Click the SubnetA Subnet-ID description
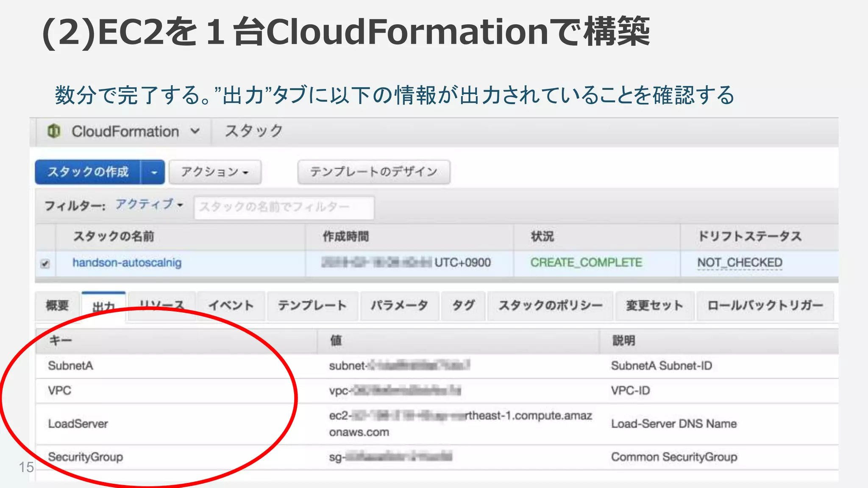Viewport: 868px width, 488px height. tap(662, 366)
